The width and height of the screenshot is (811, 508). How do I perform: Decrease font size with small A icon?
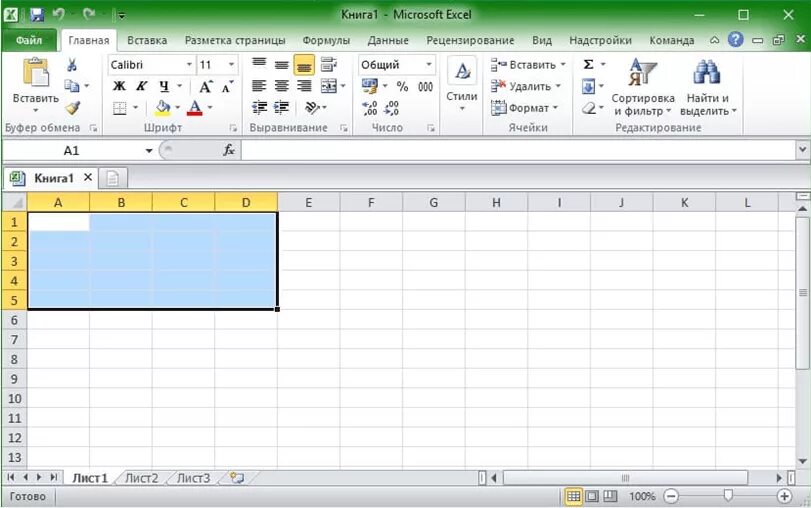tap(227, 86)
